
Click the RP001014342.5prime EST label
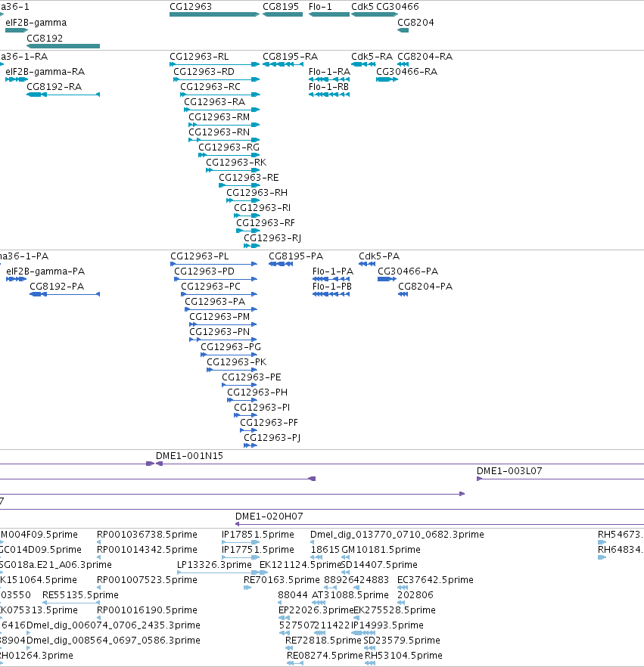pyautogui.click(x=147, y=550)
